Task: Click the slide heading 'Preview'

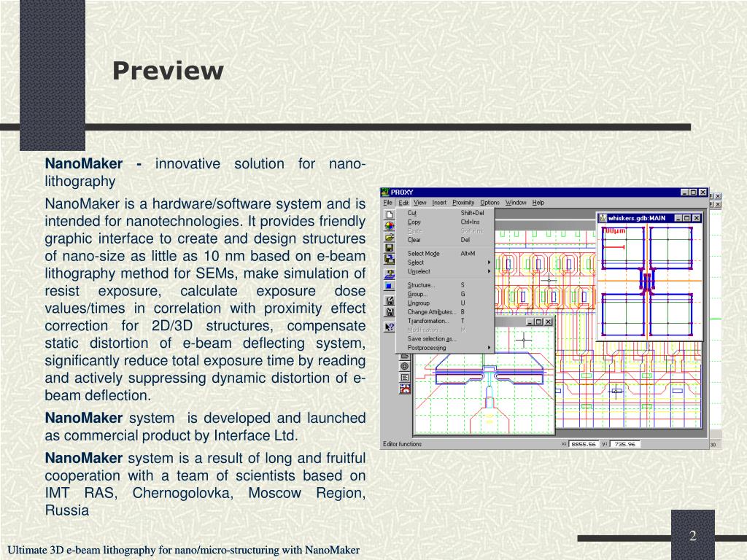Action: 168,71
